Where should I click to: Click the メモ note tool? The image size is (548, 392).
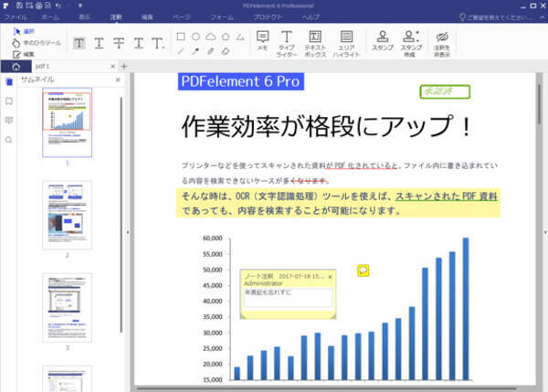tap(262, 40)
